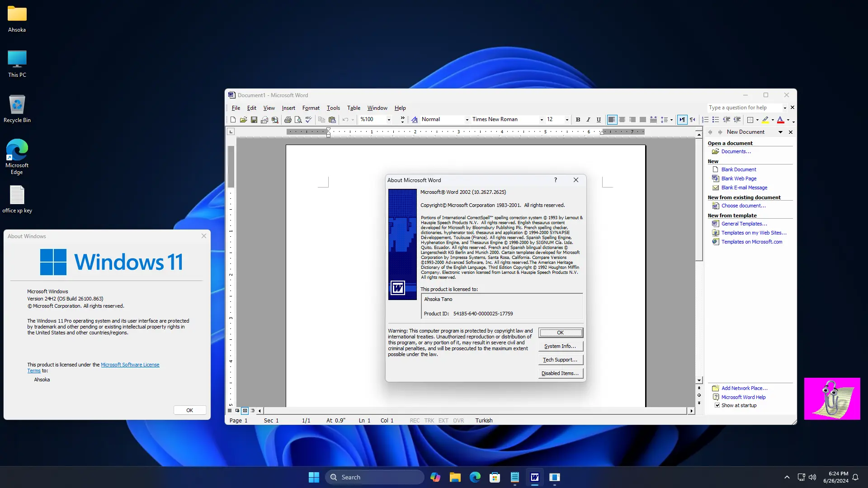Expand more toolbar buttons chevron
The width and height of the screenshot is (868, 488).
402,120
